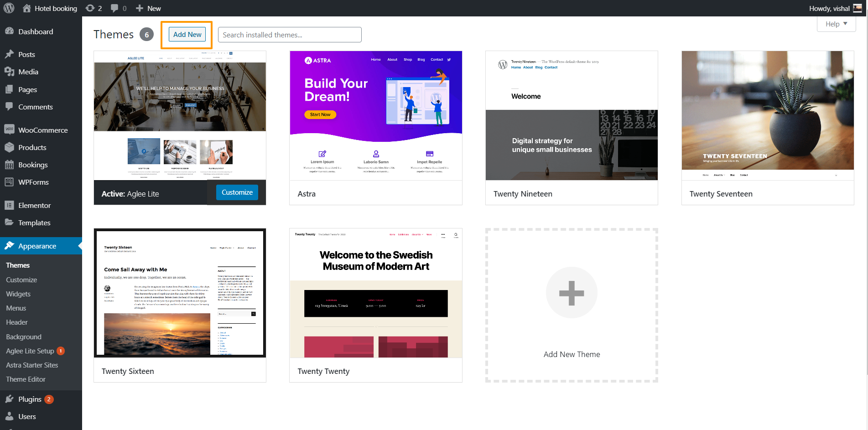Click the theme count badge 6
This screenshot has height=430, width=868.
click(x=146, y=34)
